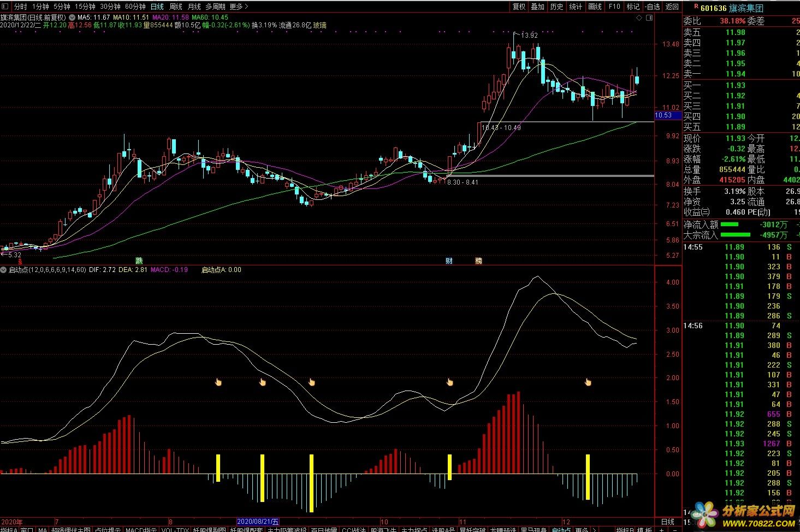Click the diamond icon above the price axis
The image size is (800, 532).
(x=639, y=17)
